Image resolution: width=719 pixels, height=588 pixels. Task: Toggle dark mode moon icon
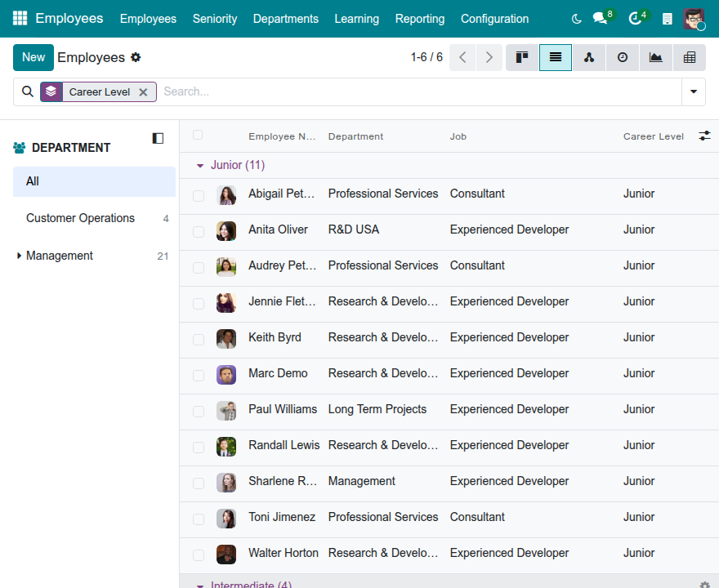coord(576,19)
